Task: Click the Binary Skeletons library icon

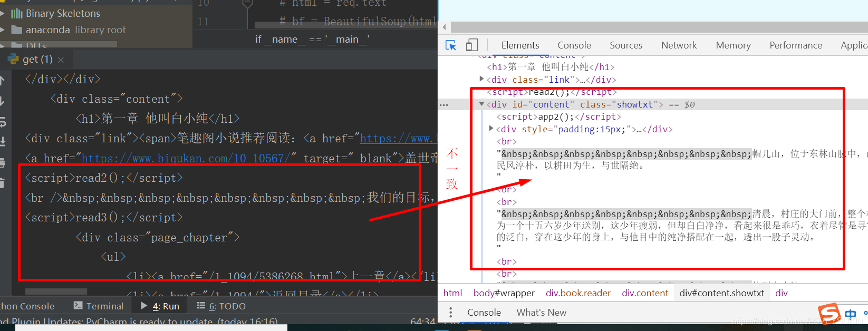Action: pos(17,13)
